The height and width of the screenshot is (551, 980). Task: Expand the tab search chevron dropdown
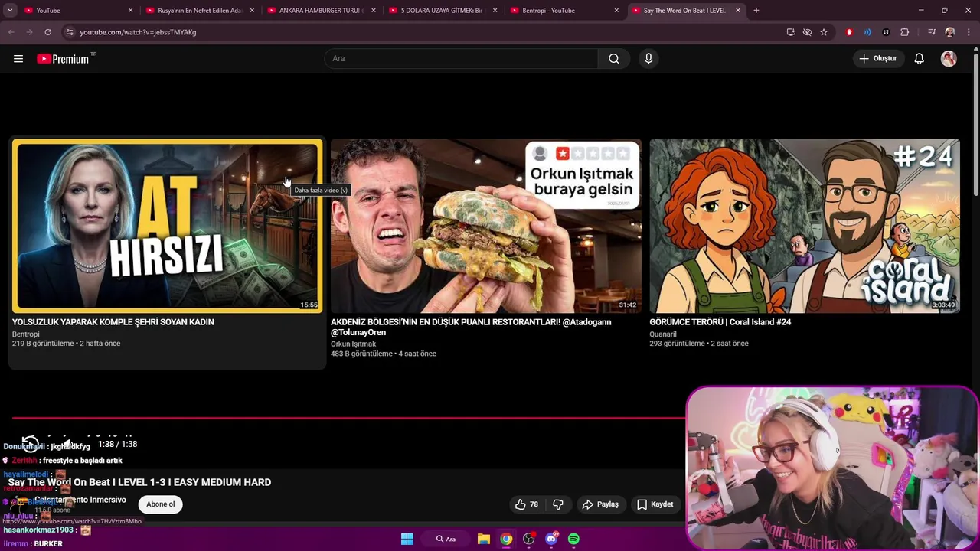tap(10, 10)
